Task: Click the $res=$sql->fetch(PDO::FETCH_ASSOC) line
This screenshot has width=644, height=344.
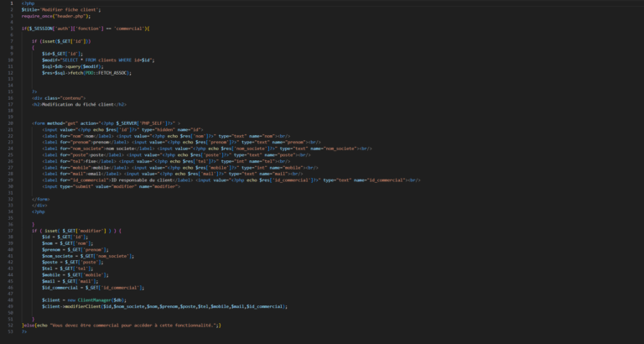Action: 86,73
